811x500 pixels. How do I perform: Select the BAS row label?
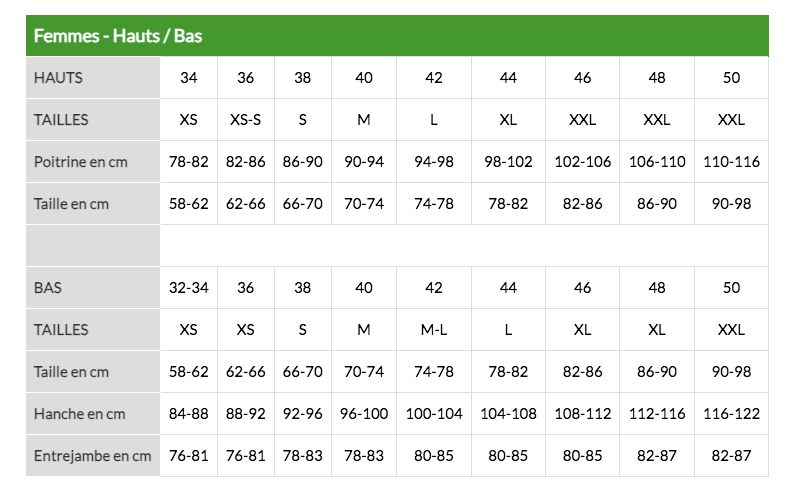(48, 288)
